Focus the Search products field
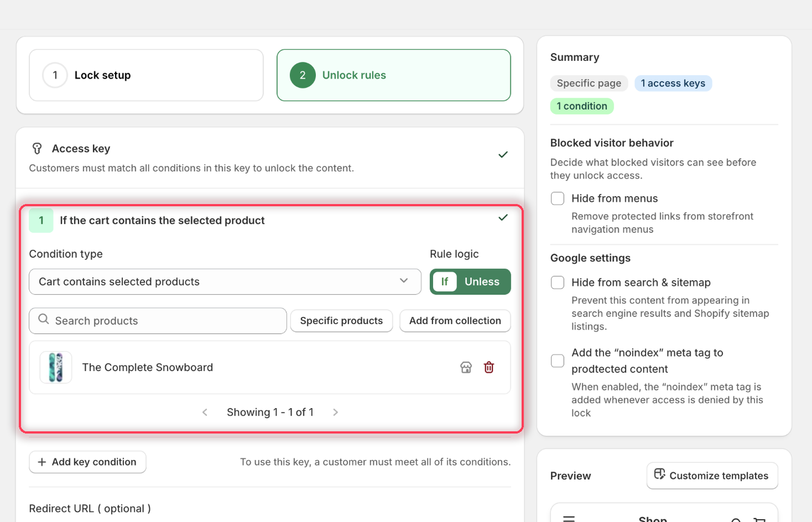The width and height of the screenshot is (812, 522). tap(158, 321)
